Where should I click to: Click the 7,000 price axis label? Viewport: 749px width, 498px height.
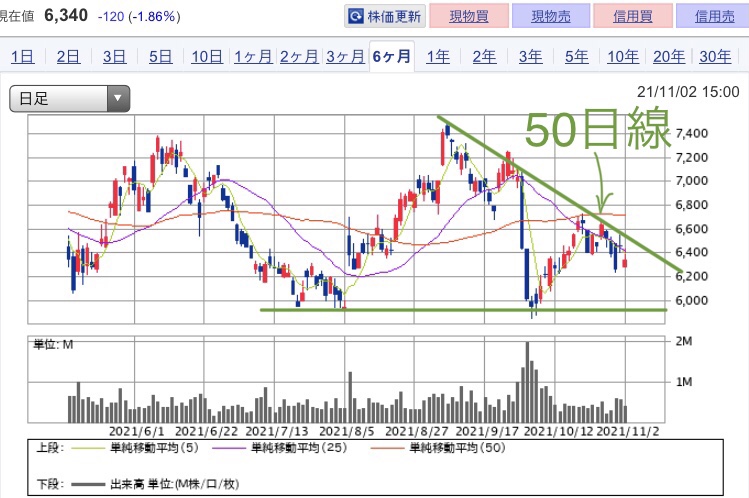coord(692,180)
